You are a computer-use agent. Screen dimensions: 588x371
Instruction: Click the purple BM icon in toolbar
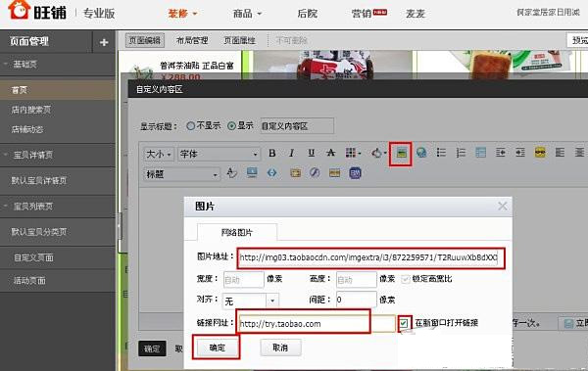click(355, 173)
